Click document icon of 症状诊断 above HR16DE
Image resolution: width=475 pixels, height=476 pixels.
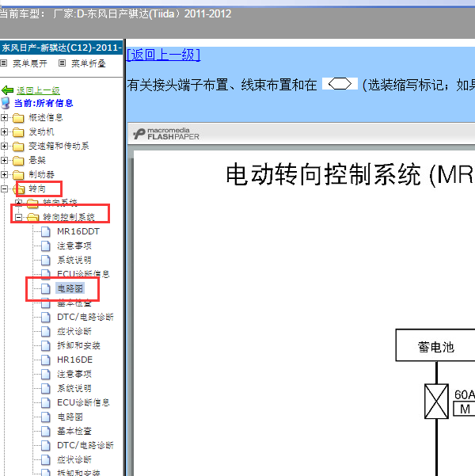[46, 332]
